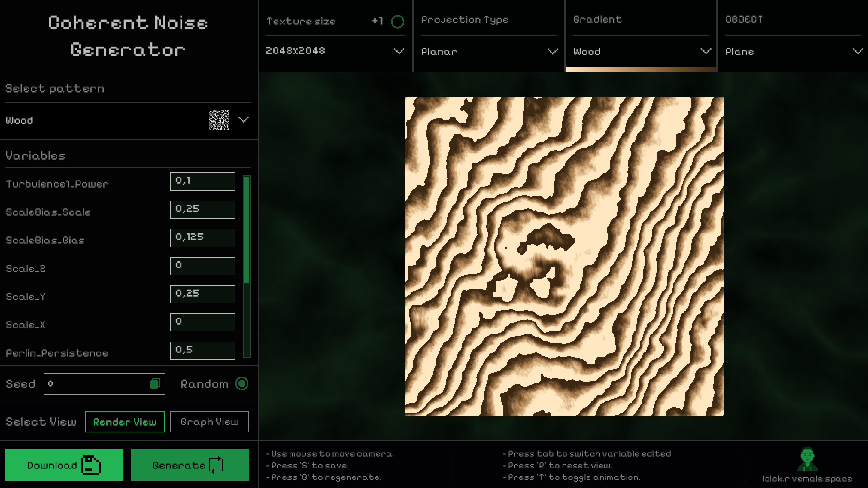The height and width of the screenshot is (488, 868).
Task: Click the variables list scrollbar
Action: pyautogui.click(x=247, y=266)
